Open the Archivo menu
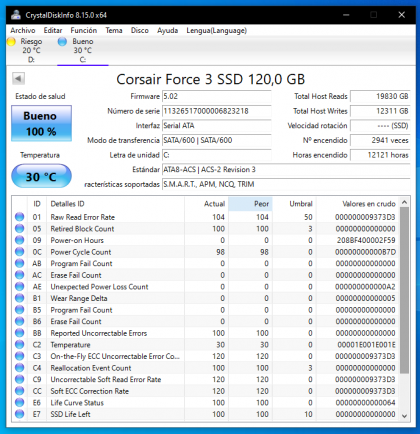The image size is (420, 434). click(23, 30)
